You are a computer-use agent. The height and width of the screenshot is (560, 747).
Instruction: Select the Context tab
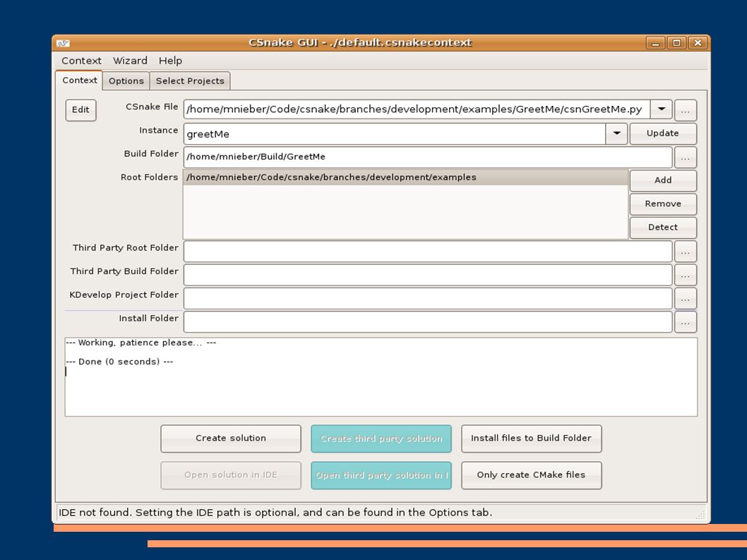coord(79,80)
